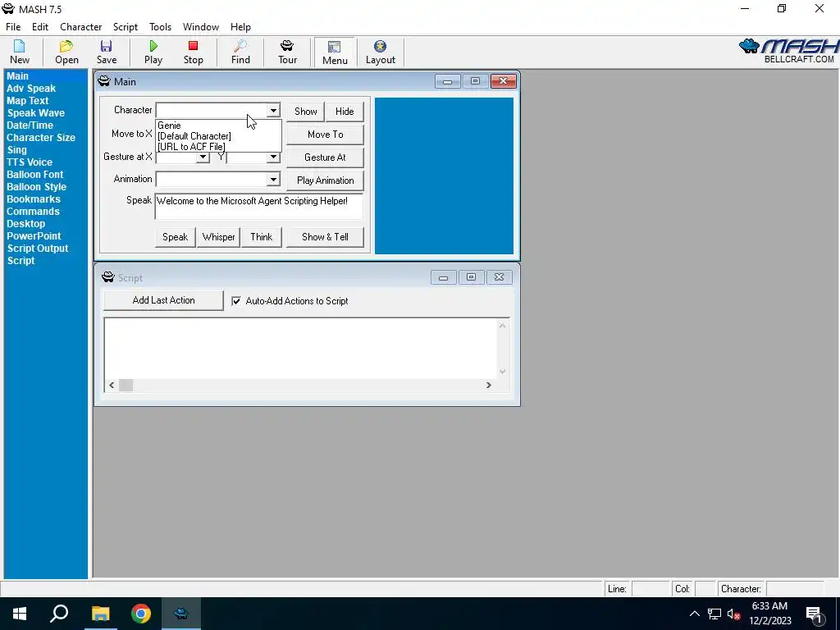Open Balloon Font sidebar item
Image resolution: width=840 pixels, height=630 pixels.
click(x=34, y=175)
